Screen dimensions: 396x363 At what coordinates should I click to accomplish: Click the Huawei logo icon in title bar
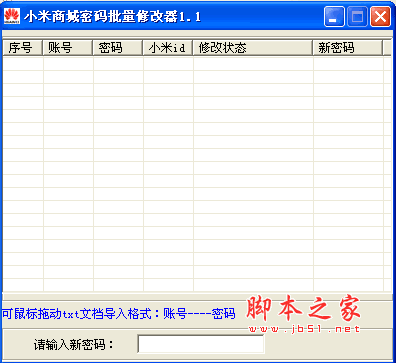point(12,16)
